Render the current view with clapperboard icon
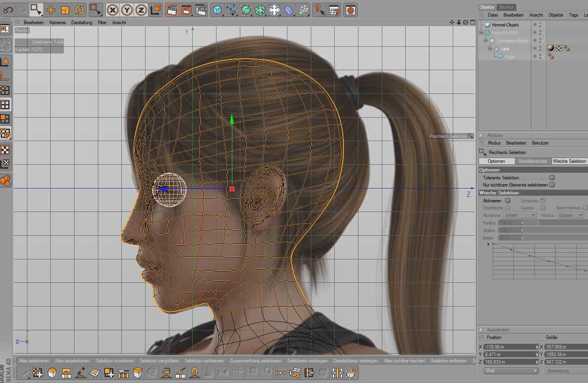Image resolution: width=588 pixels, height=383 pixels. coord(172,10)
